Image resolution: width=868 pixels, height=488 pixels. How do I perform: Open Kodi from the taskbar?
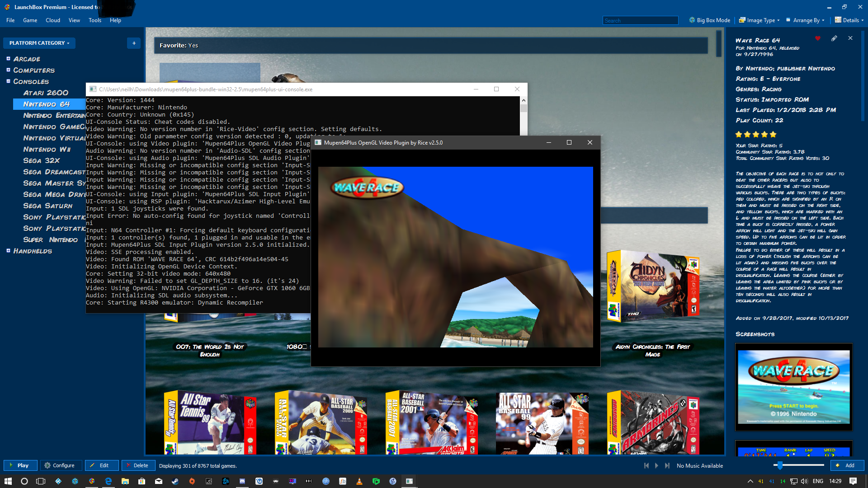[x=58, y=481]
